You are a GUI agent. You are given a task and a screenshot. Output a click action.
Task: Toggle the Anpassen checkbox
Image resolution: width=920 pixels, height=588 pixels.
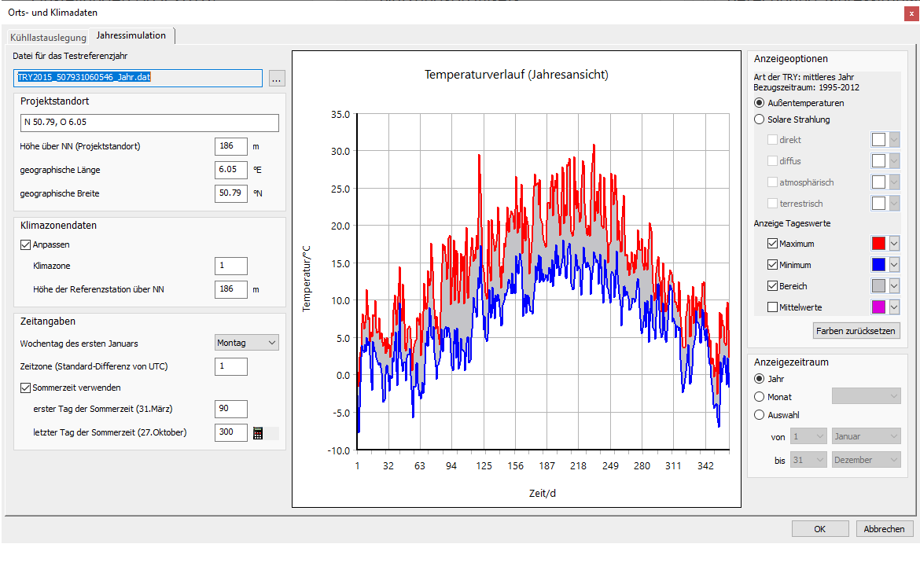pos(25,244)
